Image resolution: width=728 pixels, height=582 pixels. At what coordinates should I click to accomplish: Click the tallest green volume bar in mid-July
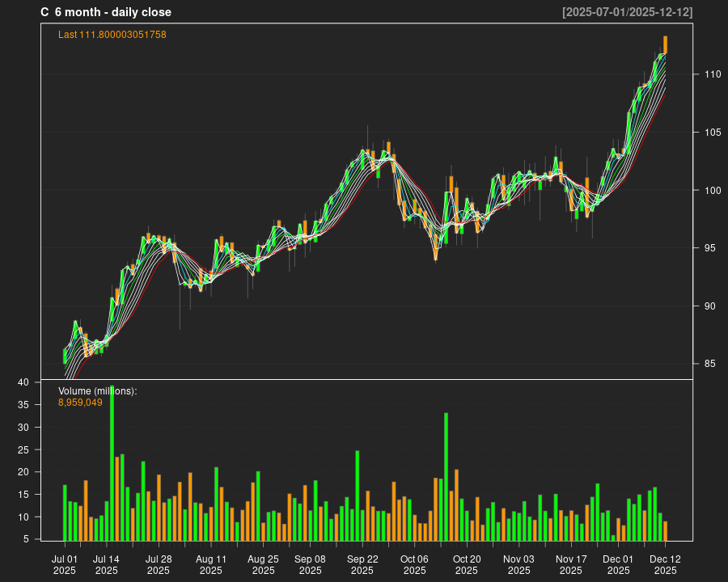tap(112, 462)
